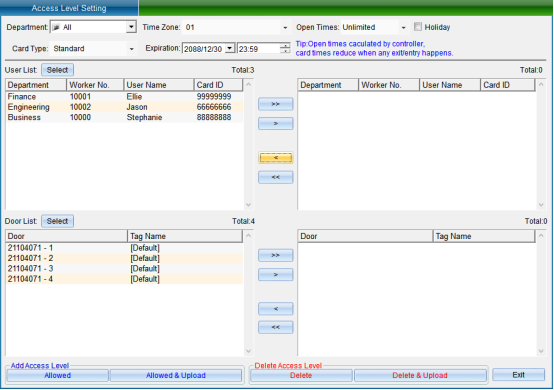Remove all doors with the << button

click(276, 327)
